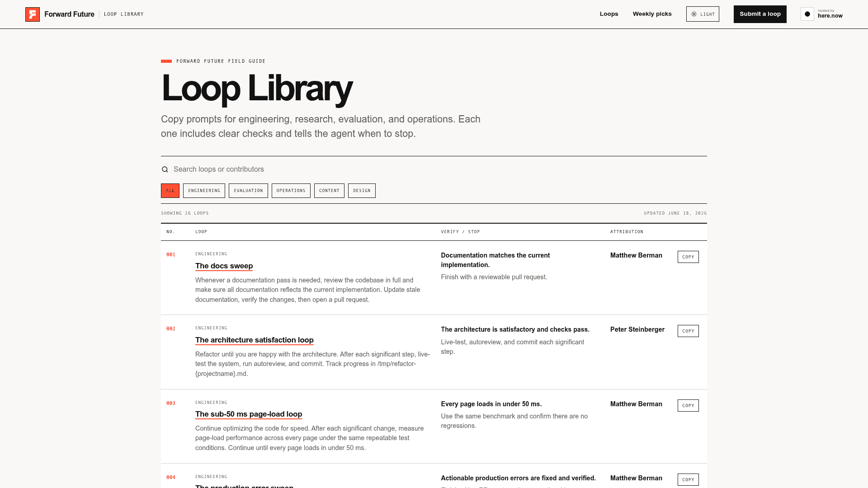Click 'Actionable production errors are fixed and verified.'

coord(519,479)
